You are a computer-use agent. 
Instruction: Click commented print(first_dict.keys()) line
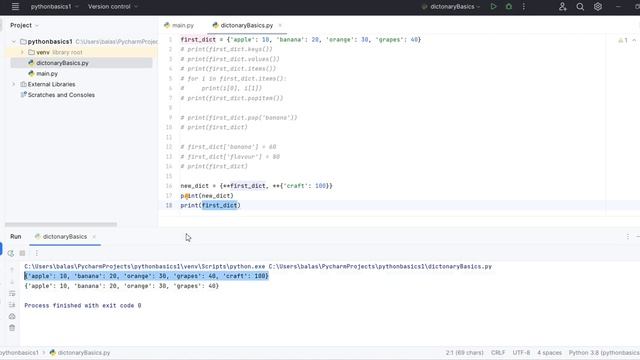tap(227, 49)
